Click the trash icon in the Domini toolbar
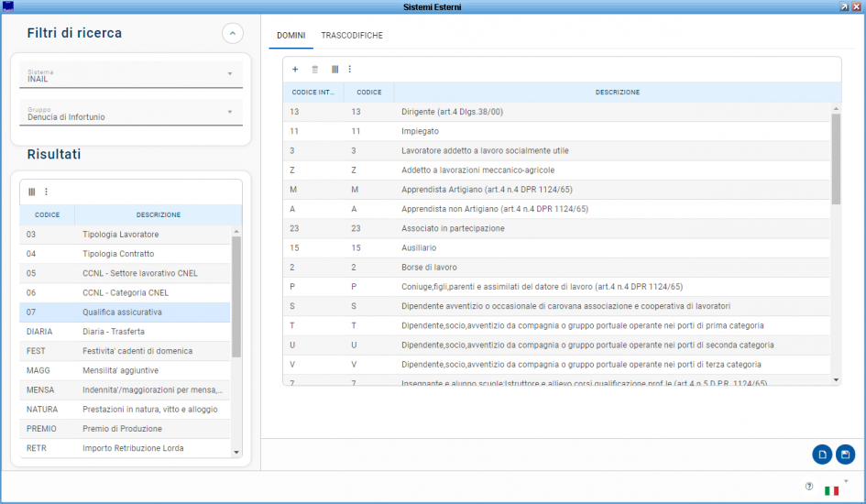Viewport: 866px width, 504px height. [315, 69]
